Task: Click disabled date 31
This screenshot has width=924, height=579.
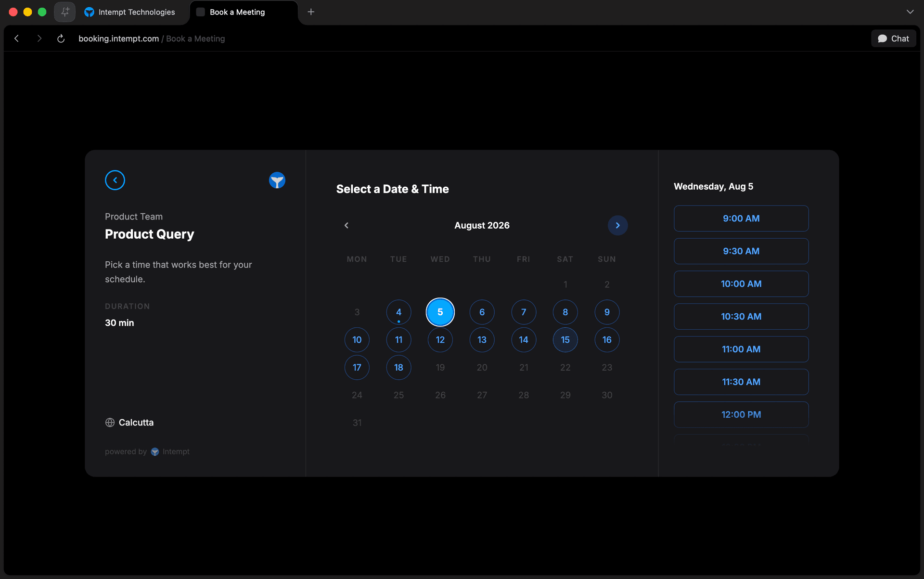Action: click(357, 423)
